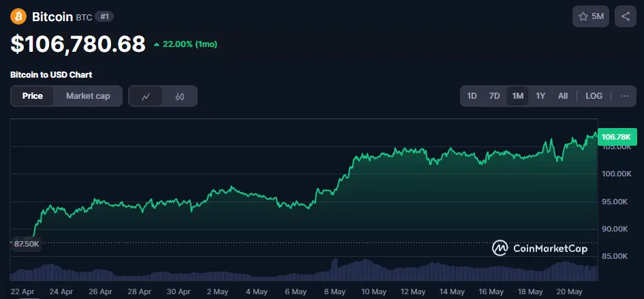
Task: Click the 5M watchlist count
Action: pyautogui.click(x=598, y=16)
